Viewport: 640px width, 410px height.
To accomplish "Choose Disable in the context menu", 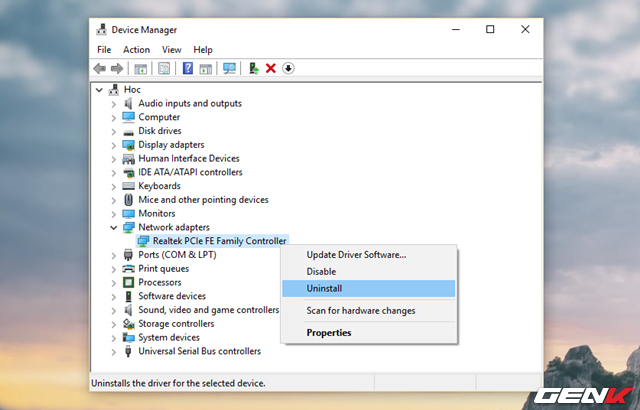I will pos(369,272).
